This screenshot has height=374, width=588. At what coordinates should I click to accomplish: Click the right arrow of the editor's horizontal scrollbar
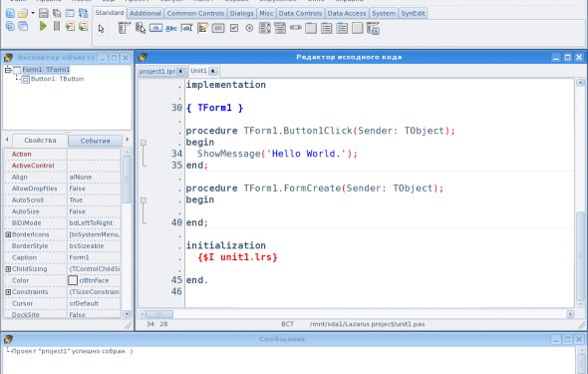[570, 314]
